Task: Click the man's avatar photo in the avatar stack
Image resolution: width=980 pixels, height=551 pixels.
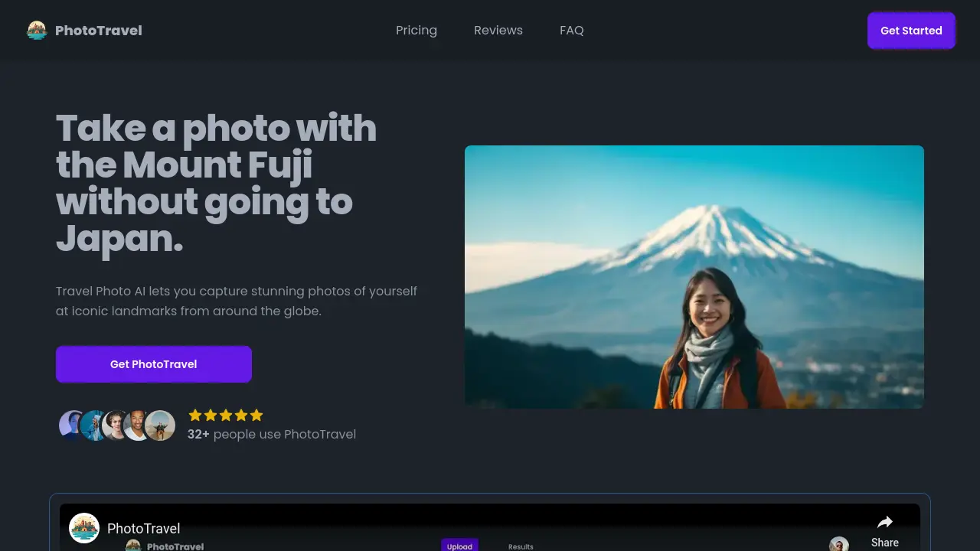Action: click(x=136, y=425)
